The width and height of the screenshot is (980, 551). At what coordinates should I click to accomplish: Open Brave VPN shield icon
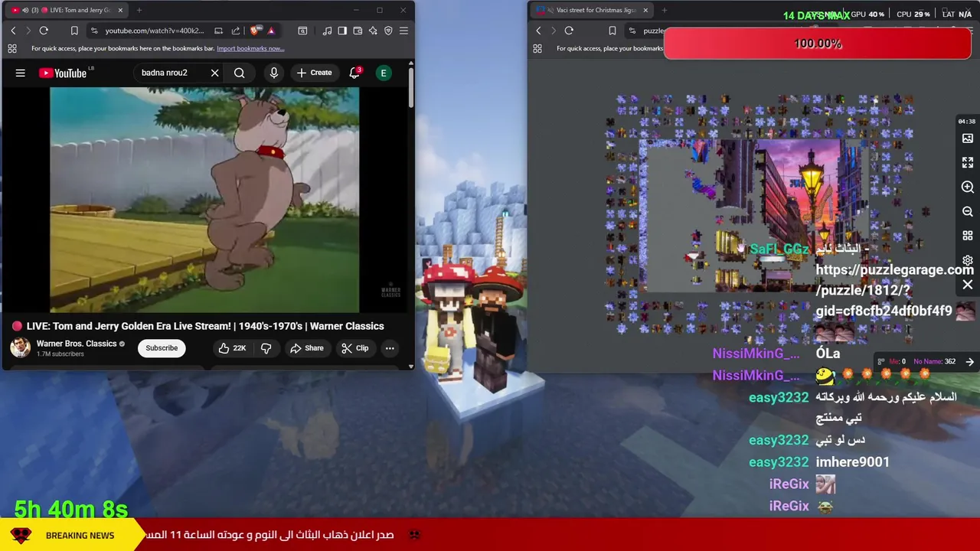pos(388,31)
